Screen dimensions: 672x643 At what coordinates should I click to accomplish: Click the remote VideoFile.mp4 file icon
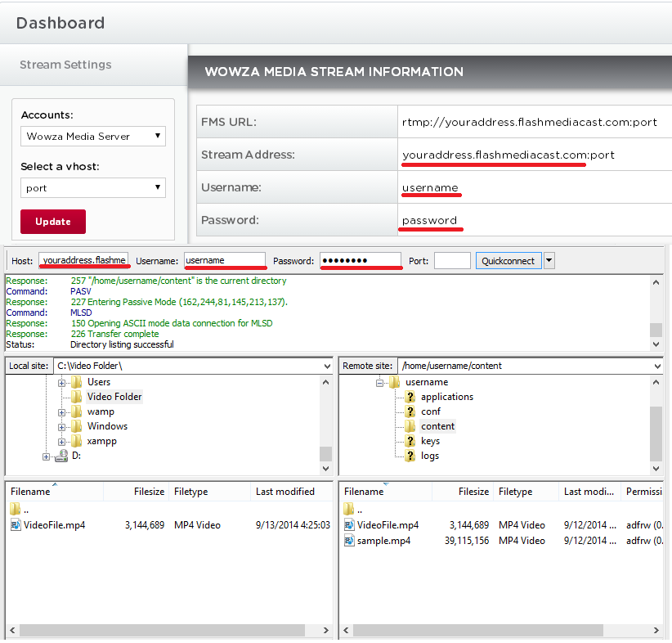click(349, 524)
